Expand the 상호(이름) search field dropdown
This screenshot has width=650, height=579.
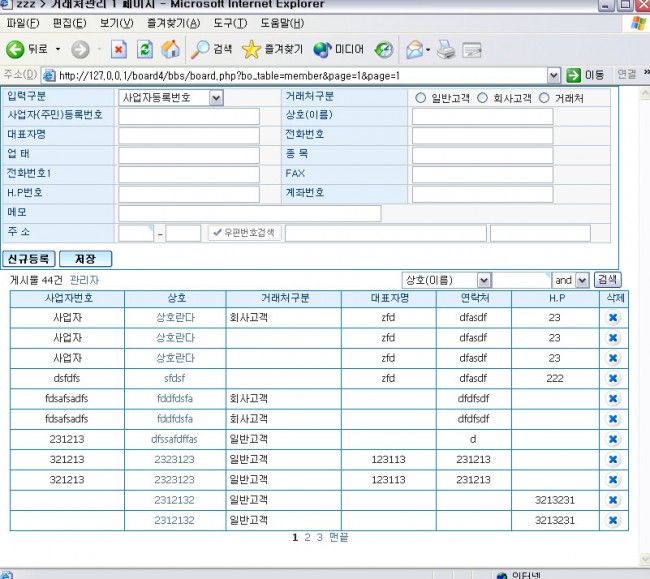coord(484,281)
